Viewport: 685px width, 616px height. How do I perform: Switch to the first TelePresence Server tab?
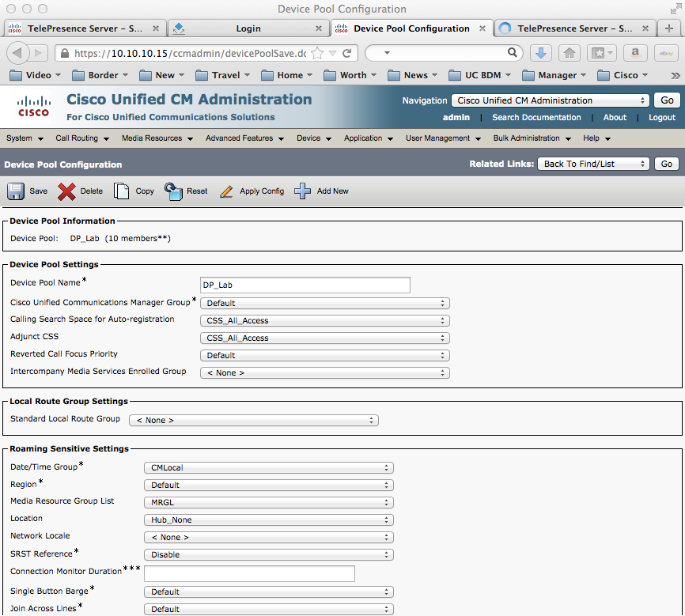[85, 28]
